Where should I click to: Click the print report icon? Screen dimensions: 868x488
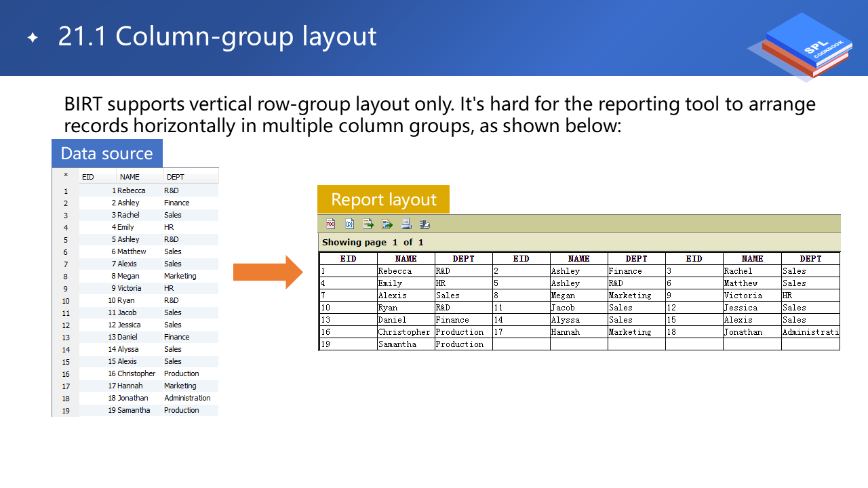tap(406, 224)
